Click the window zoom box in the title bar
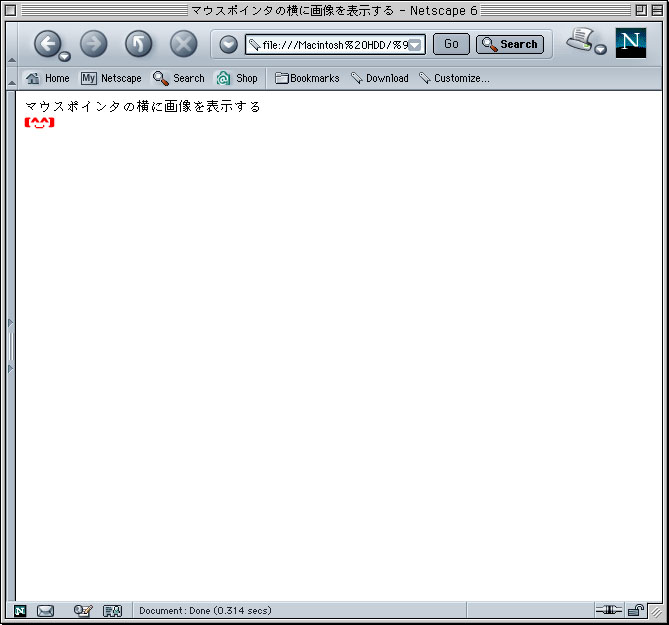This screenshot has width=669, height=625. coord(640,10)
